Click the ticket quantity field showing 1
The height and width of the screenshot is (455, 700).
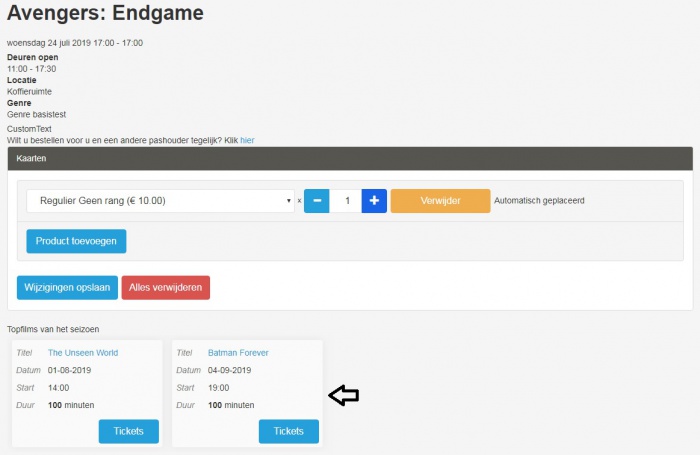click(x=346, y=201)
